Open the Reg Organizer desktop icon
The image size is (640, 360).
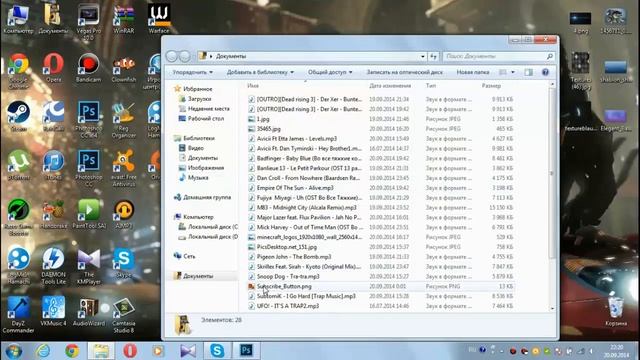click(124, 119)
